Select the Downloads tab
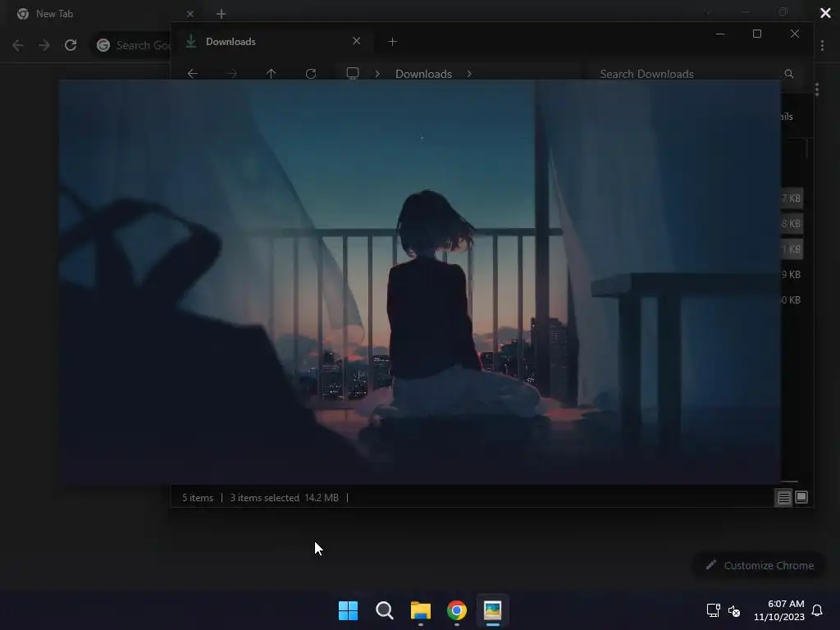The image size is (840, 630). tap(274, 42)
